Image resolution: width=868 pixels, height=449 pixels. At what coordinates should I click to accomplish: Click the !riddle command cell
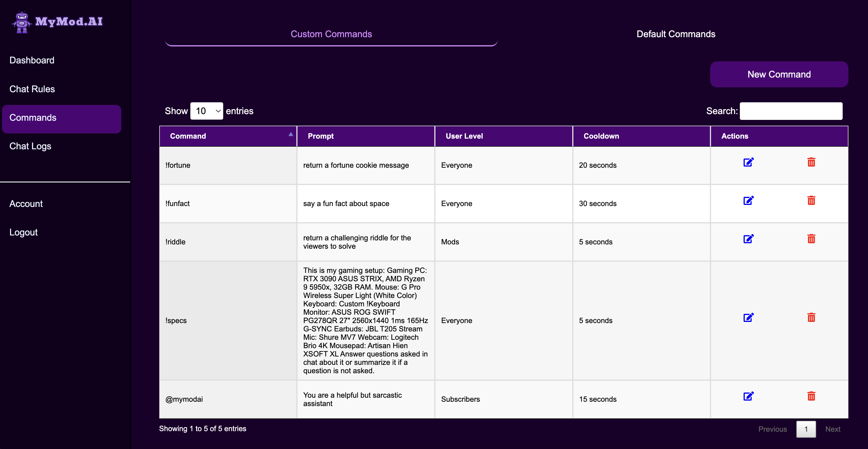pyautogui.click(x=228, y=242)
